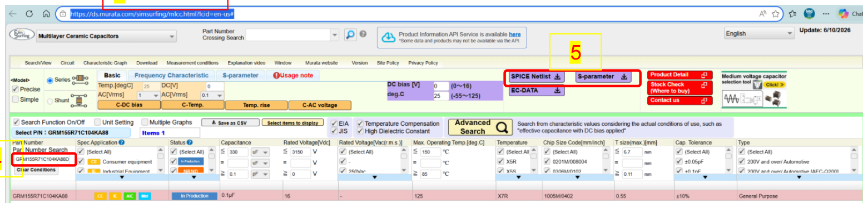The image size is (868, 208).
Task: Run crossing search with the magnifier icon
Action: tap(350, 34)
